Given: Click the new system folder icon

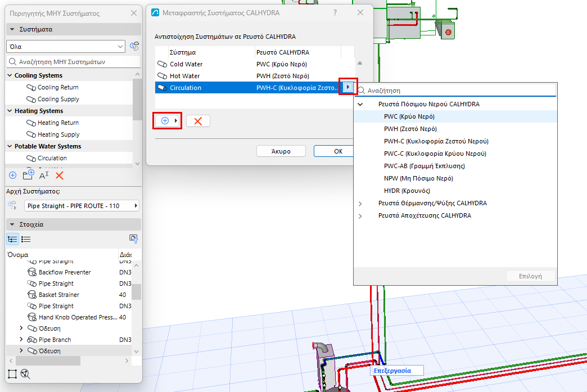Looking at the screenshot, I should pos(28,175).
